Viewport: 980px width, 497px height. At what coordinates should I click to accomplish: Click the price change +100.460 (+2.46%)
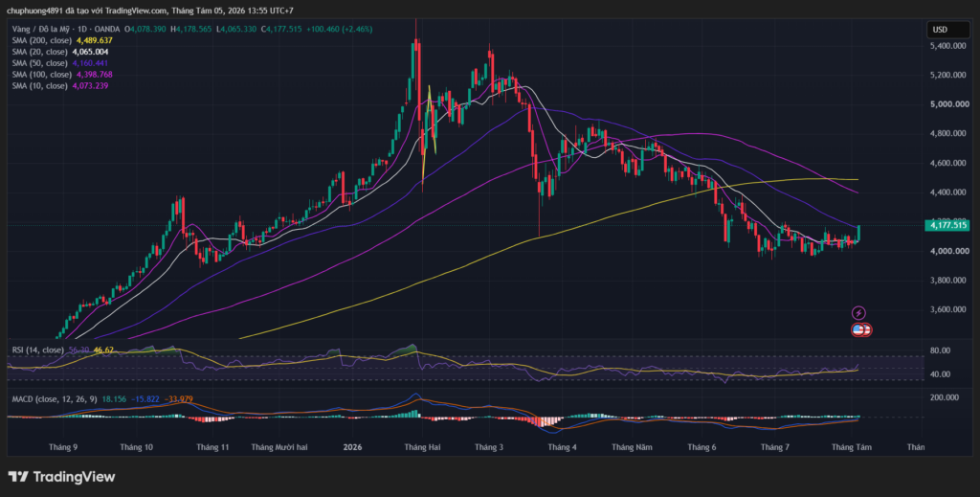point(339,30)
